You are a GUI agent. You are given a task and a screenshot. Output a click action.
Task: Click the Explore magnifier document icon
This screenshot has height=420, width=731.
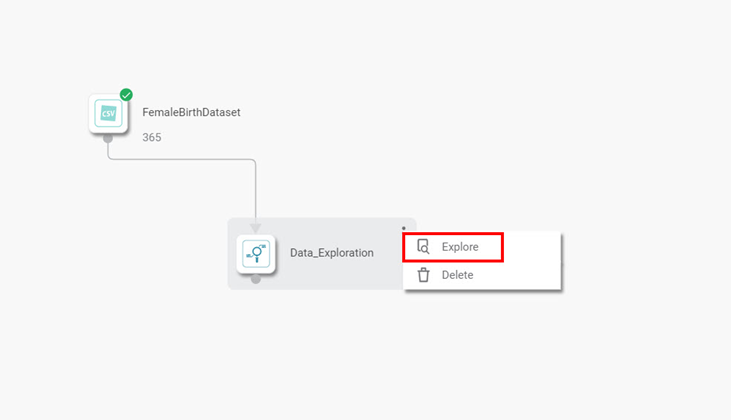tap(423, 247)
